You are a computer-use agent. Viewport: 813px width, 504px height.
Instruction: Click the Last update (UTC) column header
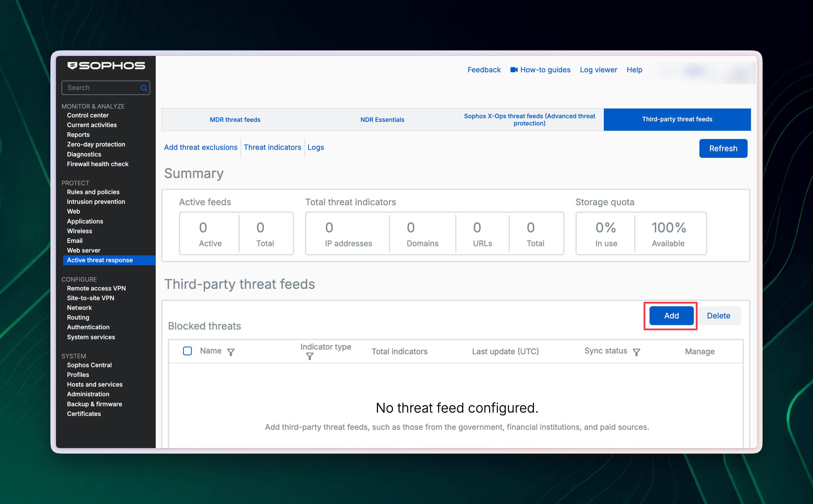click(505, 351)
